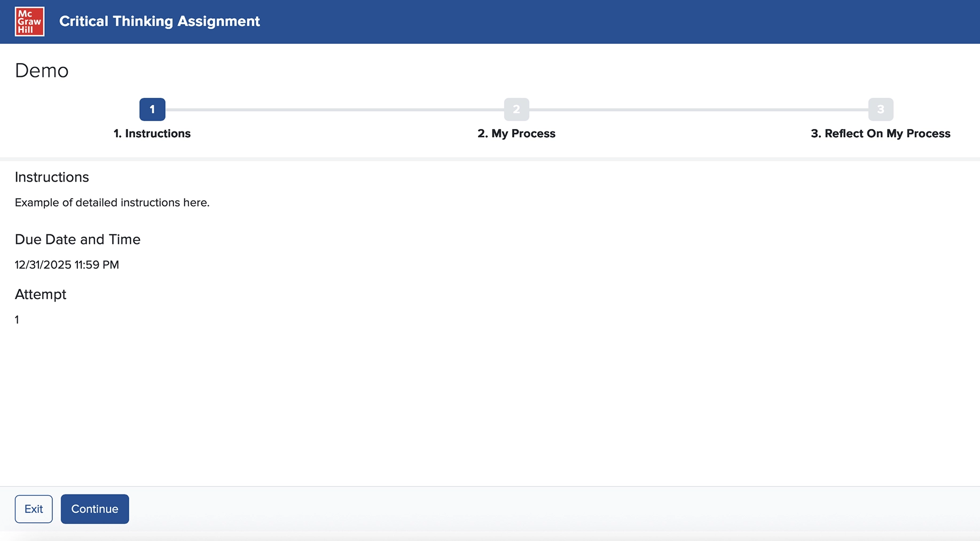Click the 'Critical Thinking Assignment' header title

[159, 21]
